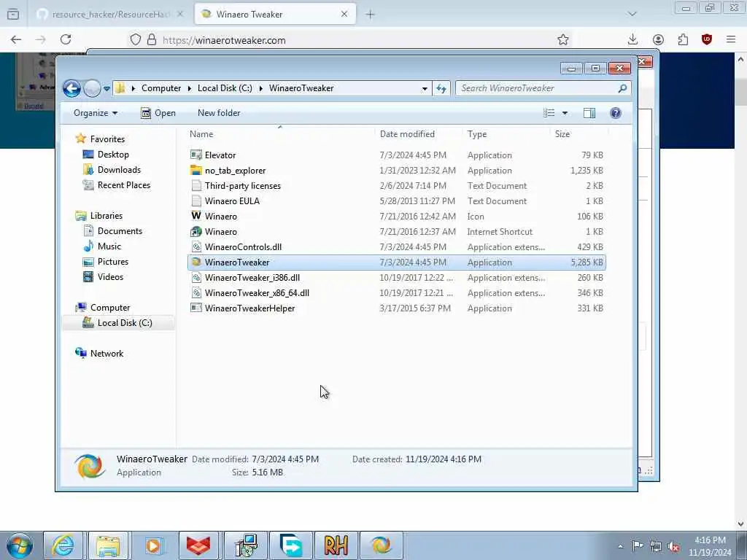747x560 pixels.
Task: Open recent locations dropdown next to Forward
Action: (x=107, y=88)
